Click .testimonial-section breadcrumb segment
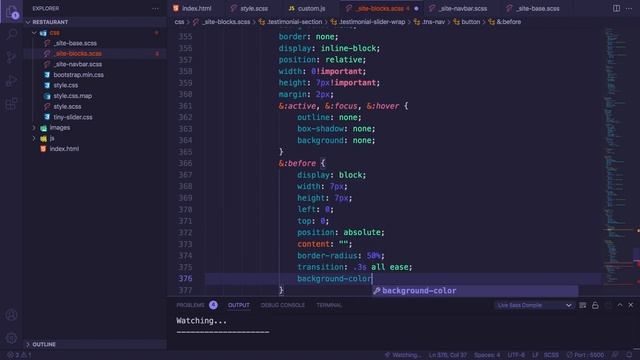The width and height of the screenshot is (640, 360). click(291, 22)
